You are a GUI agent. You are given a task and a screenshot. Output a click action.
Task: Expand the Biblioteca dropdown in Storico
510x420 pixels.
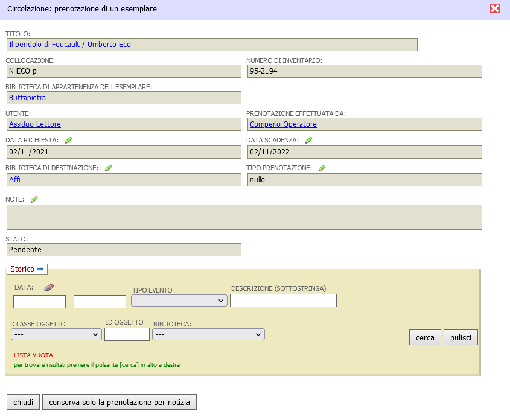[x=208, y=334]
